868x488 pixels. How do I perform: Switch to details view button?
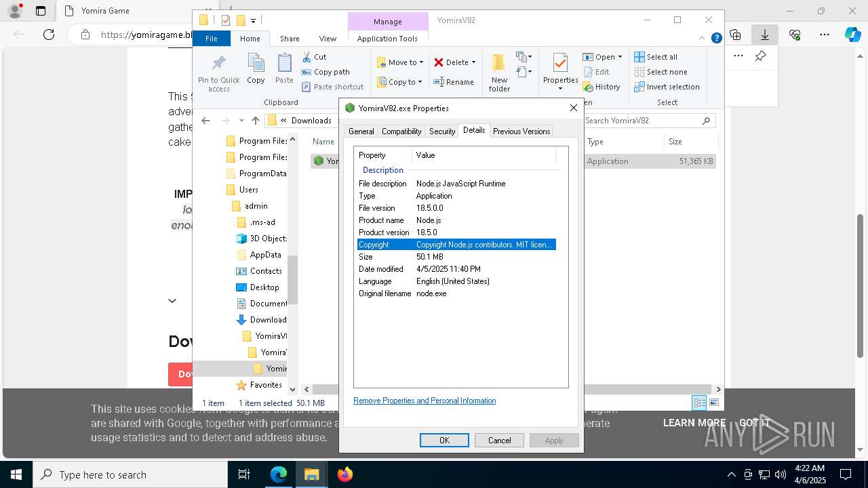pos(699,403)
